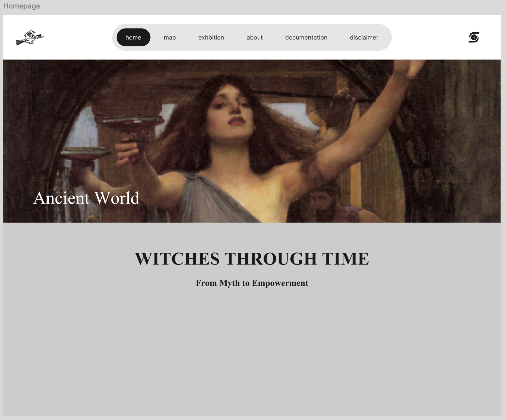Image resolution: width=505 pixels, height=420 pixels.
Task: Toggle the time period via header clock control
Action: point(474,37)
